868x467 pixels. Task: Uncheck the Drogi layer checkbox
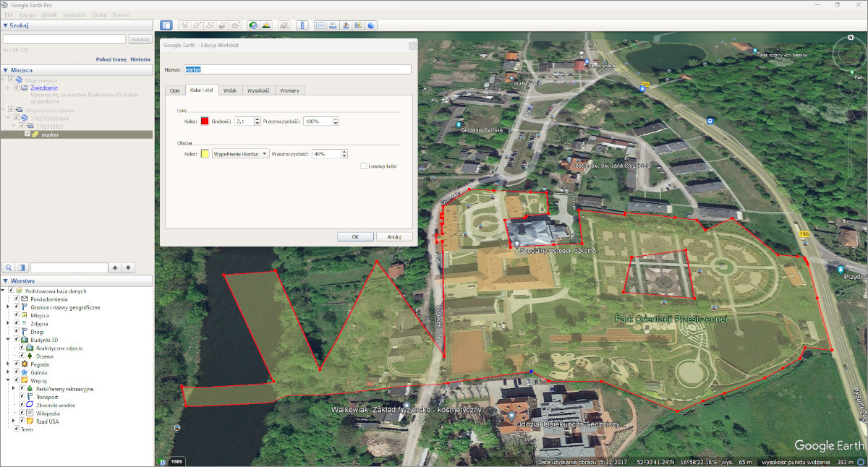tap(17, 332)
